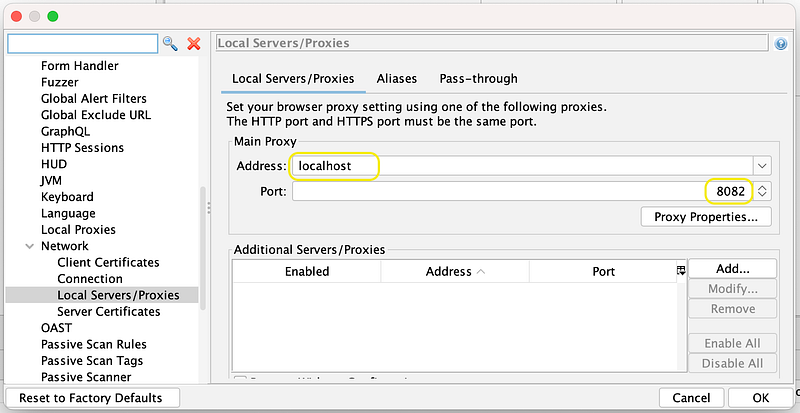Open Passive Scan Rules options

pyautogui.click(x=94, y=344)
